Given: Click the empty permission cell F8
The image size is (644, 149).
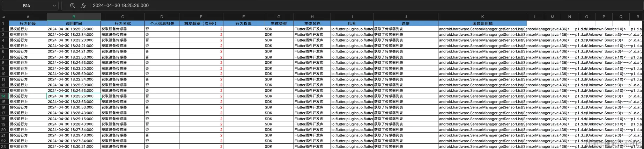Looking at the screenshot, I should point(244,63).
